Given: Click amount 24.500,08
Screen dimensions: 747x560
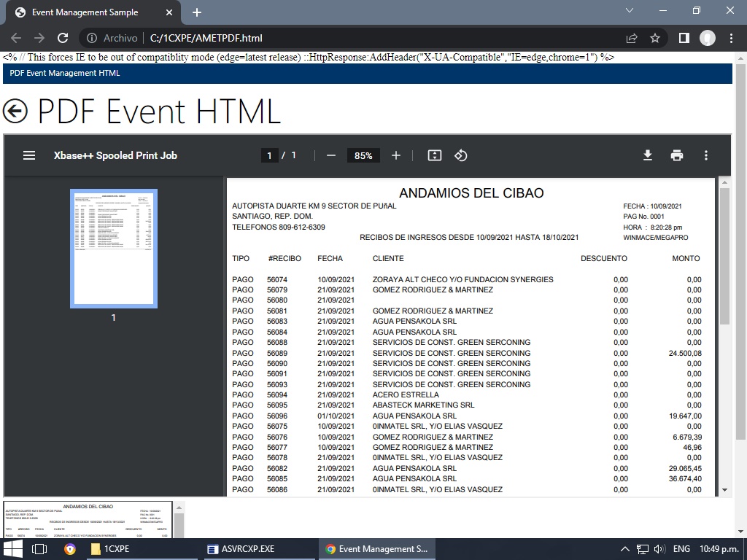Looking at the screenshot, I should pos(685,354).
